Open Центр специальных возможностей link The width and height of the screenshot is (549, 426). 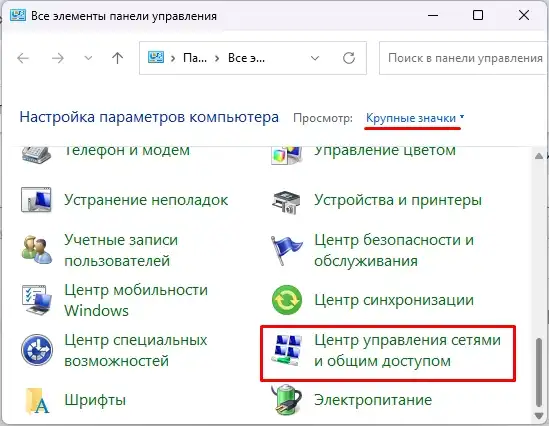[x=136, y=350]
